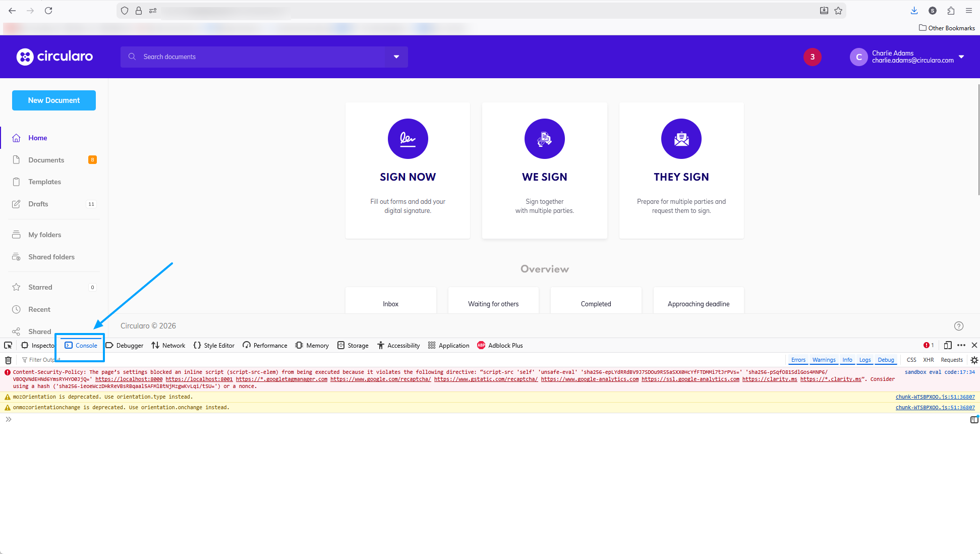
Task: Expand the collapsed console chevron
Action: [8, 419]
